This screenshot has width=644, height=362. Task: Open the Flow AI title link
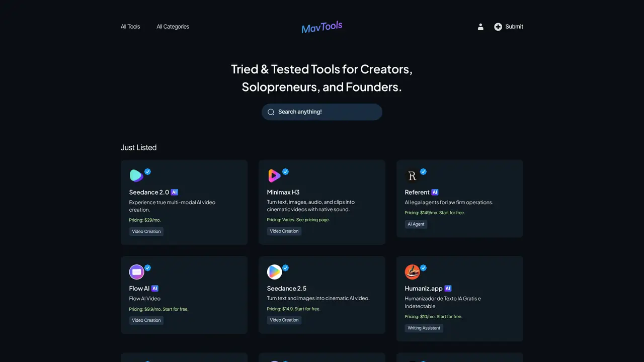[139, 289]
